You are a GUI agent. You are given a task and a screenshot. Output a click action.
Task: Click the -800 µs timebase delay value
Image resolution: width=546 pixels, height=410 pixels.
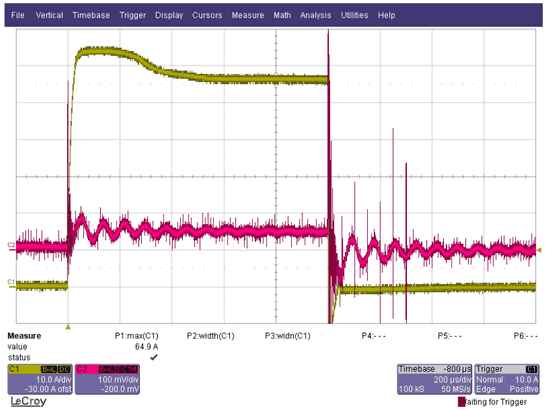(457, 369)
